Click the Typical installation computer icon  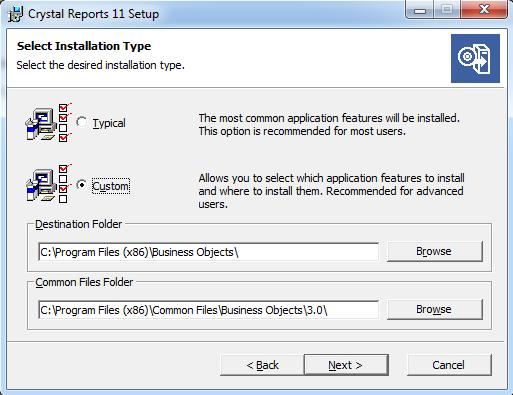(48, 123)
